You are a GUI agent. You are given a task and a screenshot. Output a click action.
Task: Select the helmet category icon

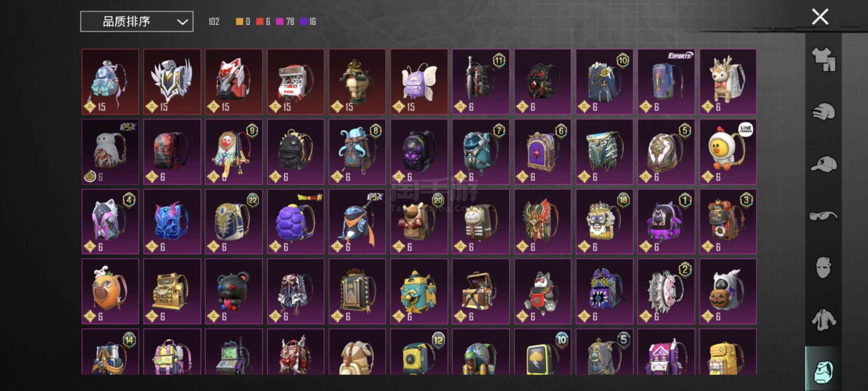[x=823, y=111]
